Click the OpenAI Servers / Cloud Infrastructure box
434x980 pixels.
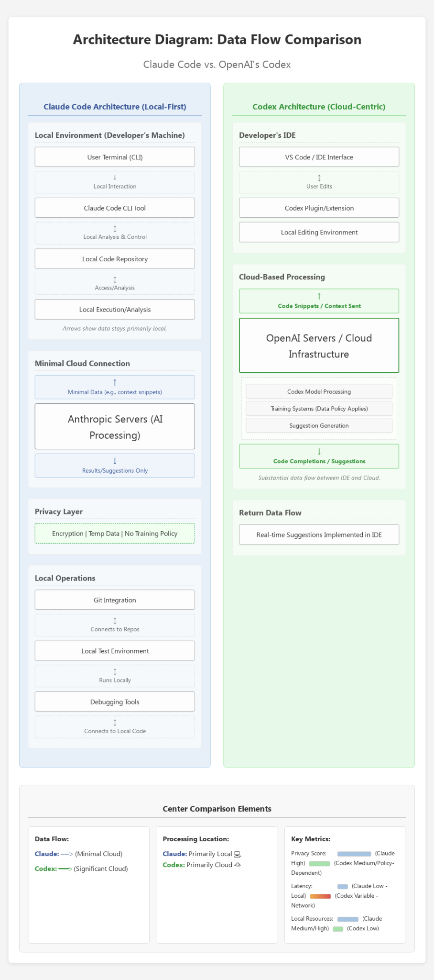[319, 345]
